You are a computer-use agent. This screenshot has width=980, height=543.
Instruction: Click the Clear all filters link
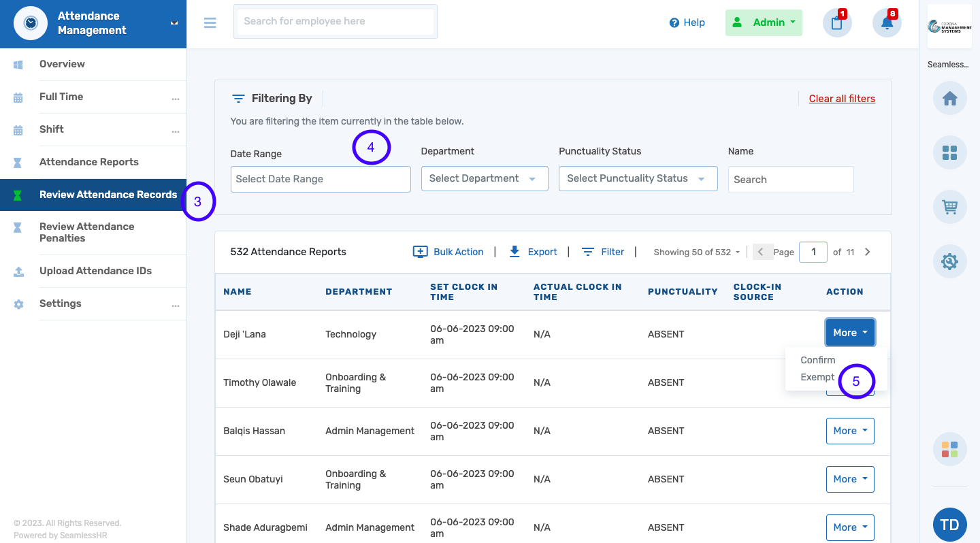click(842, 99)
